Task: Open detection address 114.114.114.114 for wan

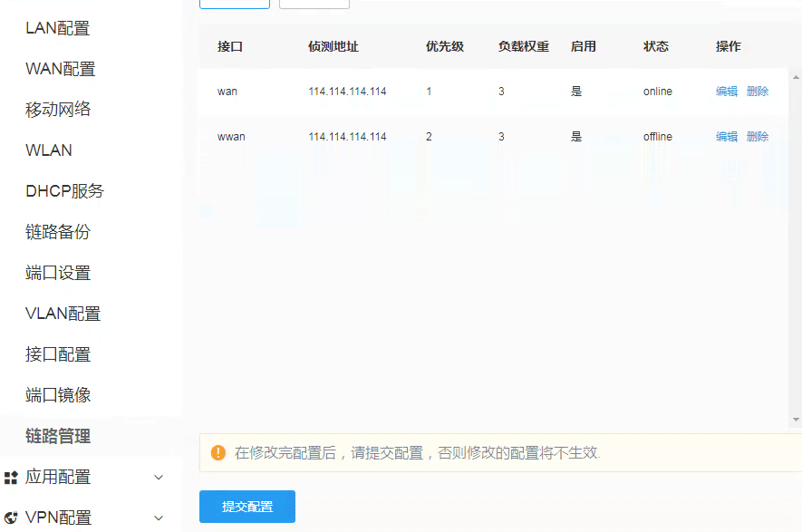Action: tap(349, 91)
